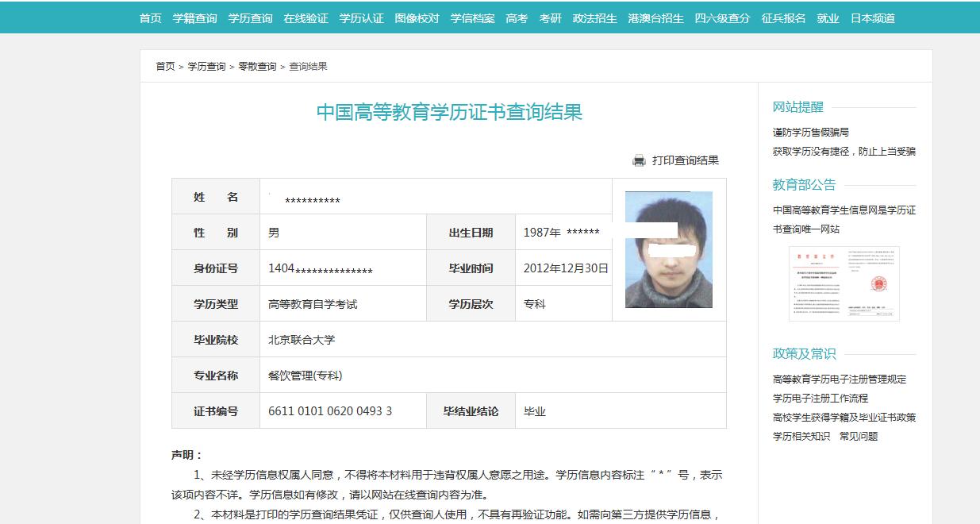Screen dimensions: 980x524
Task: Open the 征兵报名 navigation link
Action: 784,18
